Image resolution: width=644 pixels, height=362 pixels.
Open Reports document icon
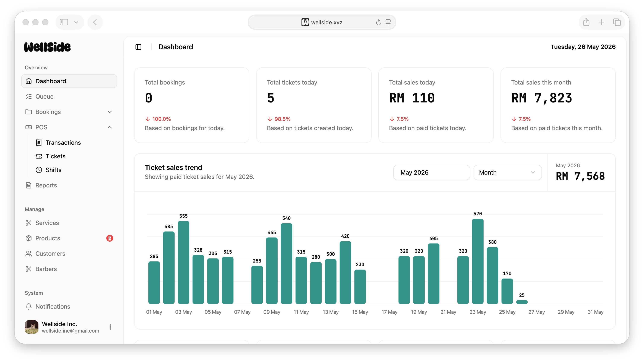click(x=28, y=185)
